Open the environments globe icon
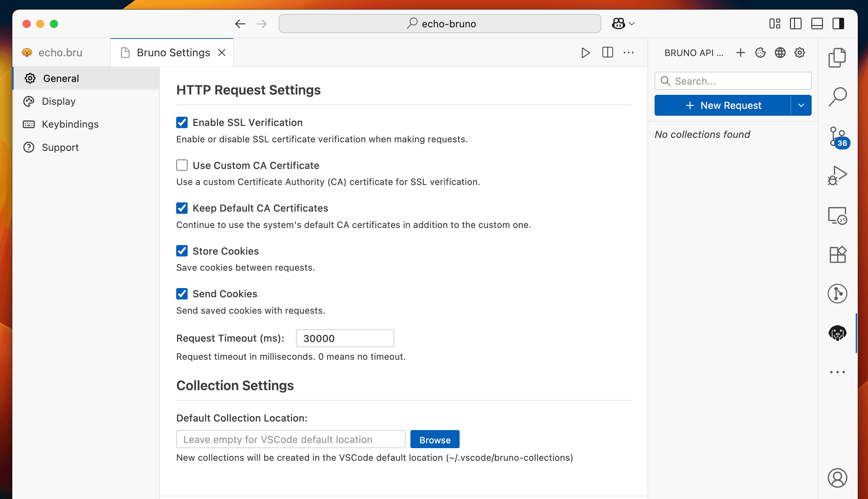This screenshot has width=868, height=499. coord(780,53)
